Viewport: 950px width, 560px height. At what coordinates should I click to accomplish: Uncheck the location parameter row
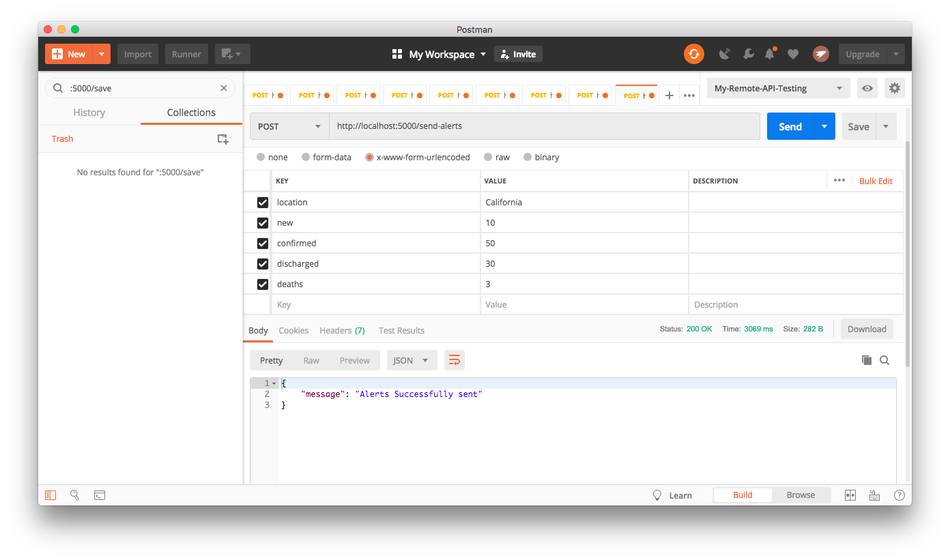tap(262, 203)
